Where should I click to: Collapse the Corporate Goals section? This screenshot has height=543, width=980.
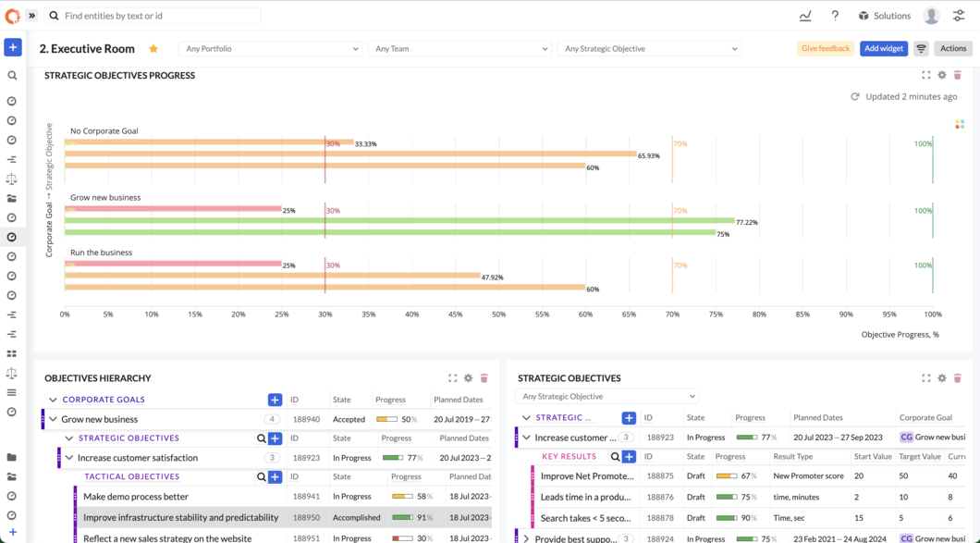(x=53, y=401)
